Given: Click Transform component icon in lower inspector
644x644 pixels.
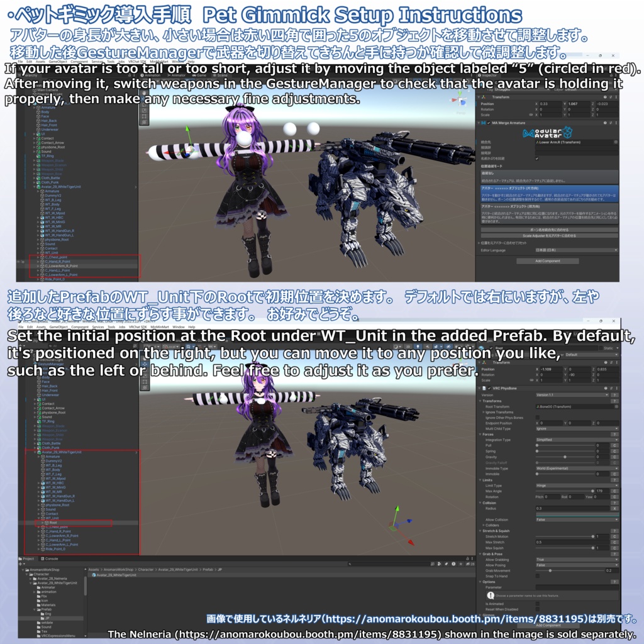Looking at the screenshot, I should [x=484, y=363].
